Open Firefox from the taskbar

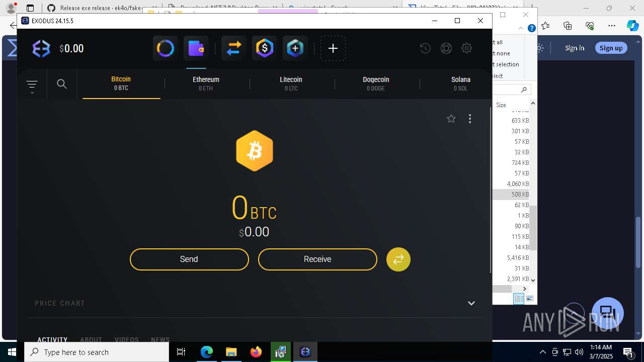256,352
